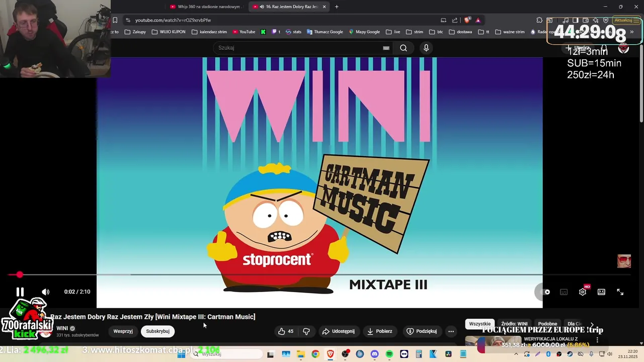Click the Pobierz download button
Screen dimensions: 644x362
[x=379, y=331]
